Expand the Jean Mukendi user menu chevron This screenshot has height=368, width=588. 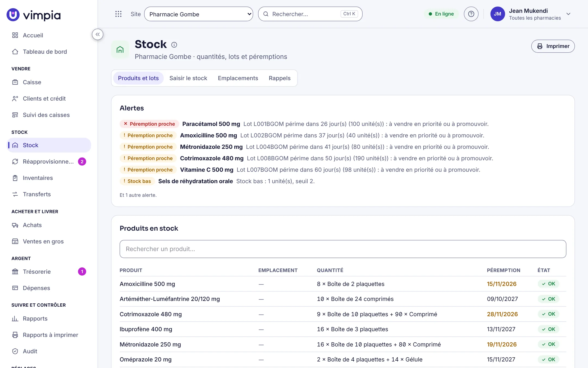pyautogui.click(x=568, y=14)
